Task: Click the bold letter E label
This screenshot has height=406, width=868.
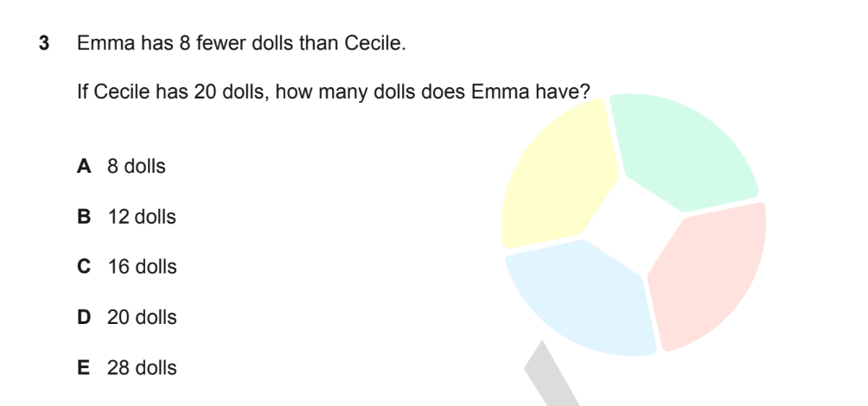Action: (x=83, y=368)
